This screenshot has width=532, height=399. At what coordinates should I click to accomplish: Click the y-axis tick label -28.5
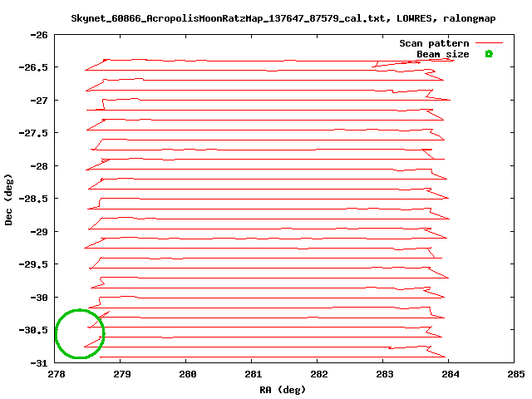pyautogui.click(x=33, y=199)
